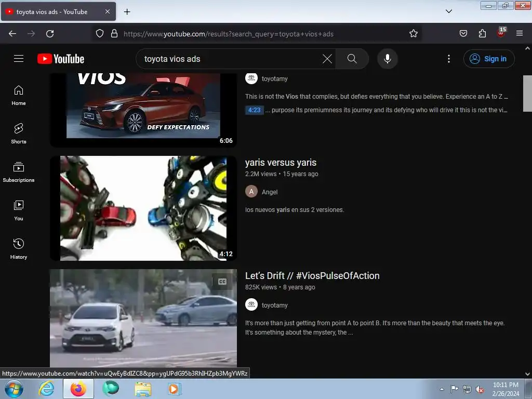The image size is (532, 399).
Task: Open Shorts in the sidebar
Action: pos(19,134)
